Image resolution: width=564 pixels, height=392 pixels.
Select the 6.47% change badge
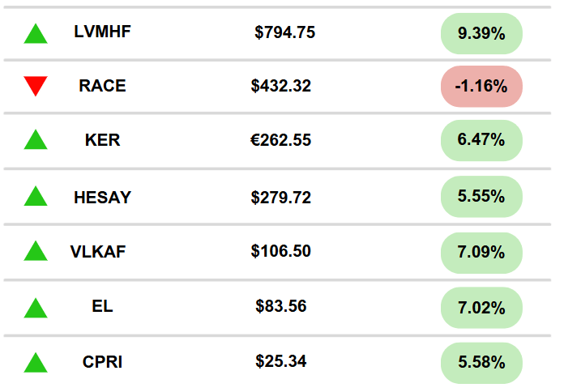[x=481, y=140]
